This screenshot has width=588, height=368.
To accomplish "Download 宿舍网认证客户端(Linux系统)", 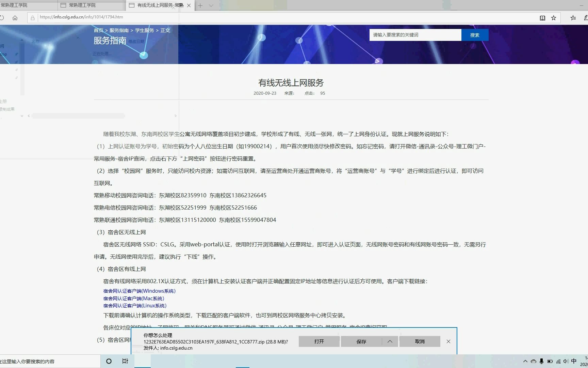I will (x=135, y=306).
